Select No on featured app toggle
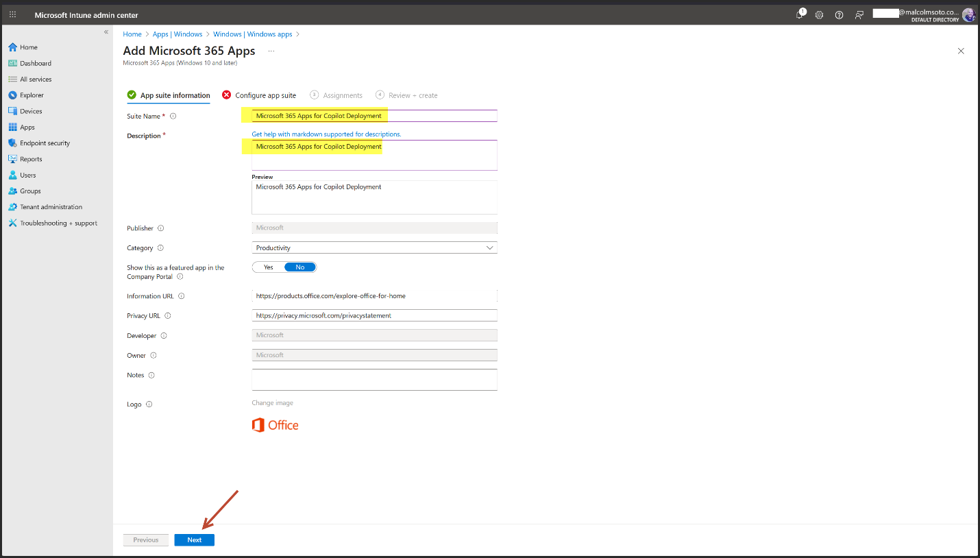980x558 pixels. pos(300,267)
